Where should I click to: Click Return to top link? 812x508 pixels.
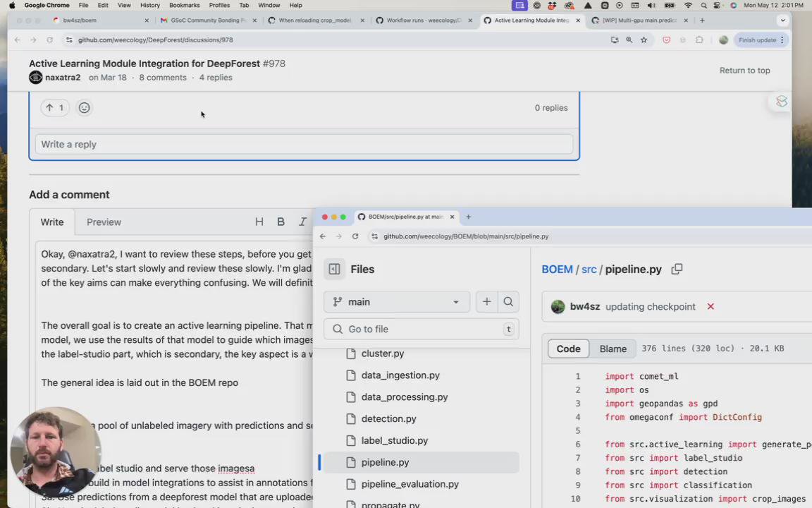744,71
